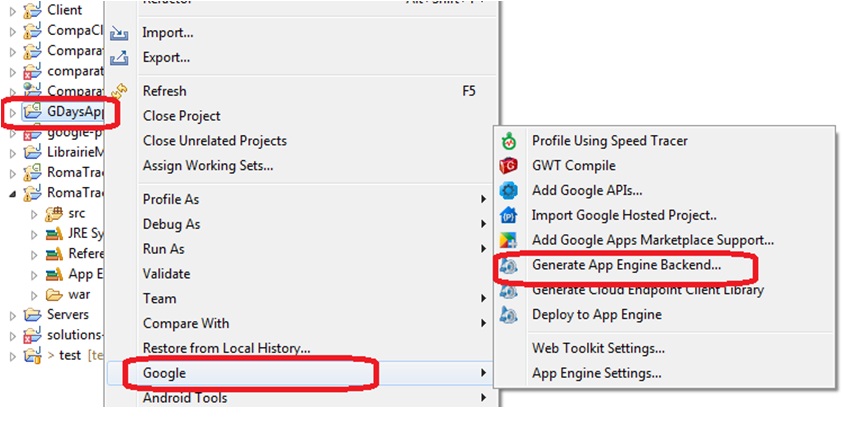Open the Run As submenu
The image size is (843, 430).
(164, 249)
